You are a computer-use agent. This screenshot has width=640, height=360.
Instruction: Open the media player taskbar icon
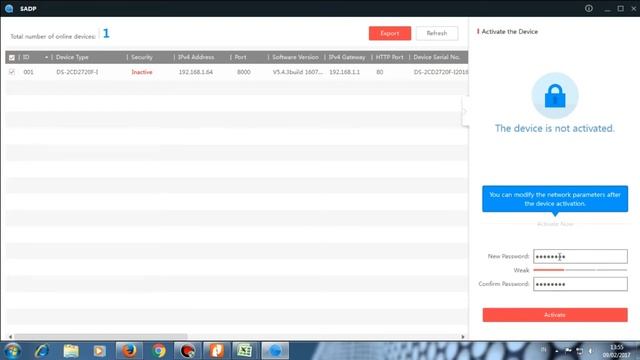point(99,351)
